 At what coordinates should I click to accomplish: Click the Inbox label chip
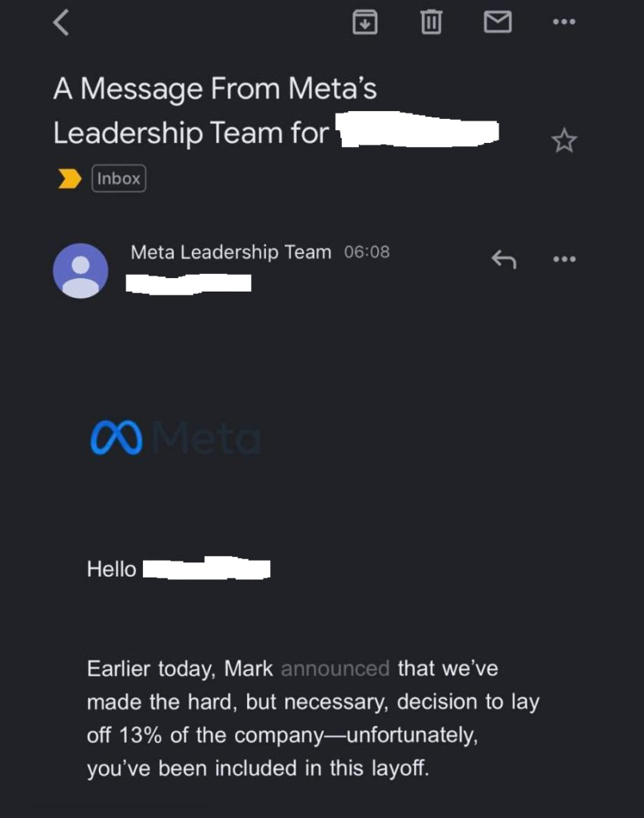pos(119,179)
